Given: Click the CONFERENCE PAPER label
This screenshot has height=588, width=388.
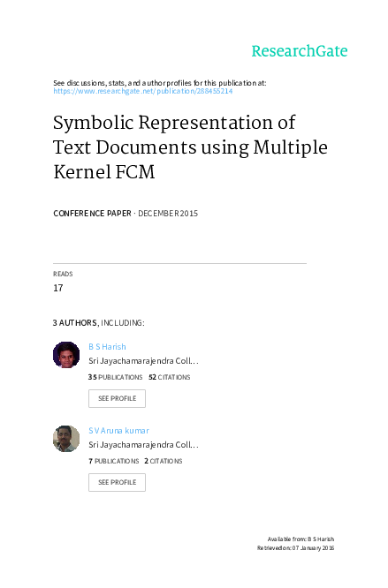Looking at the screenshot, I should click(92, 214).
